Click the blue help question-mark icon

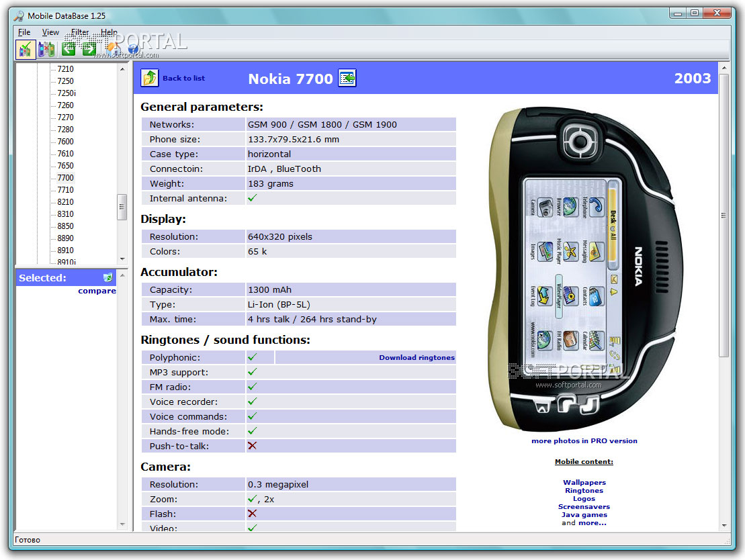(x=134, y=48)
